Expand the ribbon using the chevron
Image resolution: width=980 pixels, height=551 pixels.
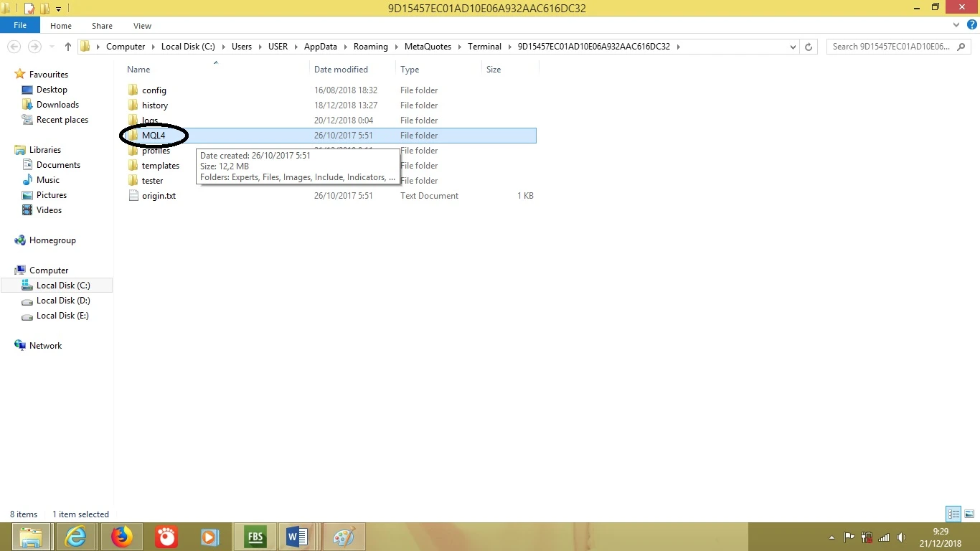[956, 25]
